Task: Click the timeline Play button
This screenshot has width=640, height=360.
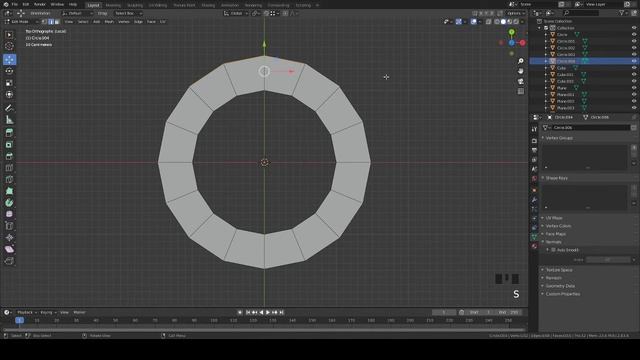Action: (268, 312)
